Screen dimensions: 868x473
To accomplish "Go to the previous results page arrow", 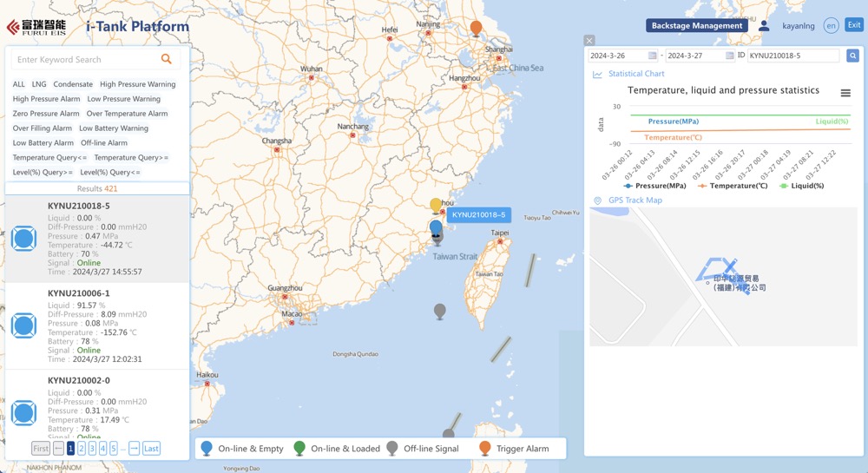I will pyautogui.click(x=58, y=449).
